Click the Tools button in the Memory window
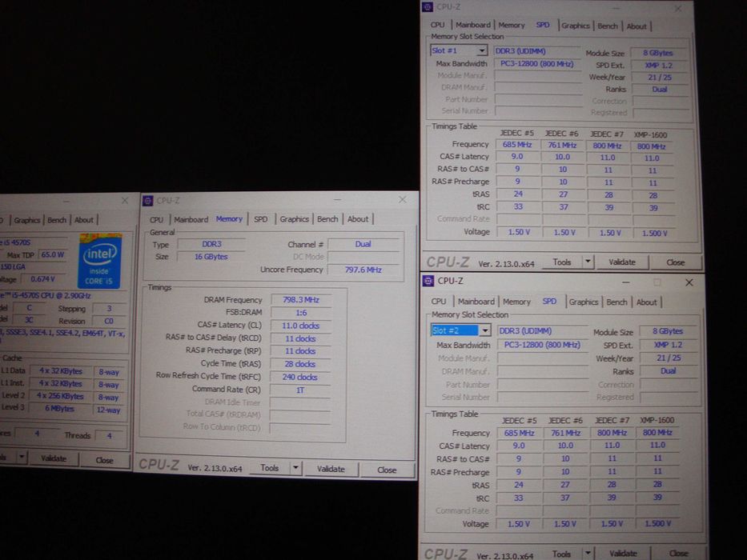This screenshot has height=560, width=747. pyautogui.click(x=270, y=468)
